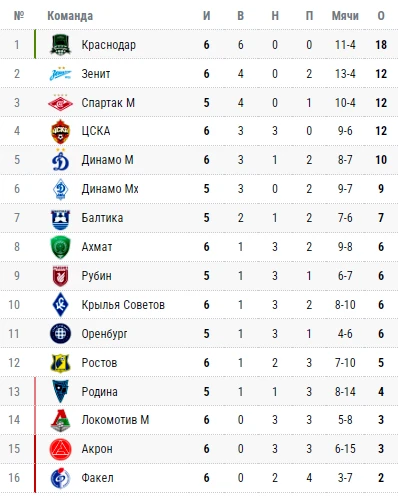Click the Рубин red crest
This screenshot has height=498, width=398.
pyautogui.click(x=60, y=276)
